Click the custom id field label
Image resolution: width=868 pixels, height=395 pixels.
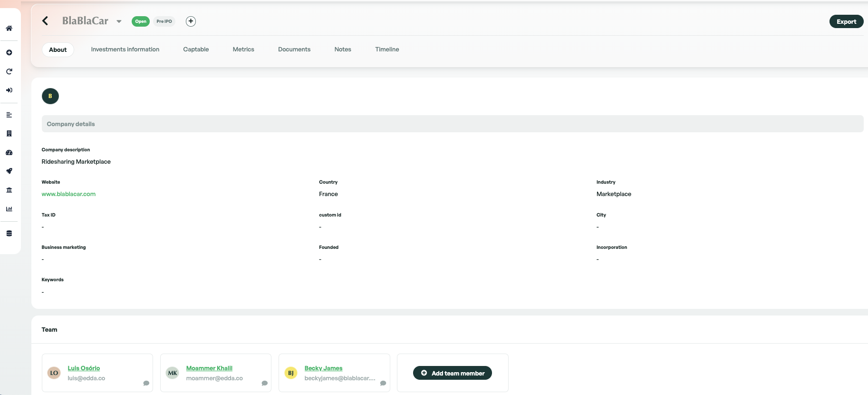click(x=330, y=215)
